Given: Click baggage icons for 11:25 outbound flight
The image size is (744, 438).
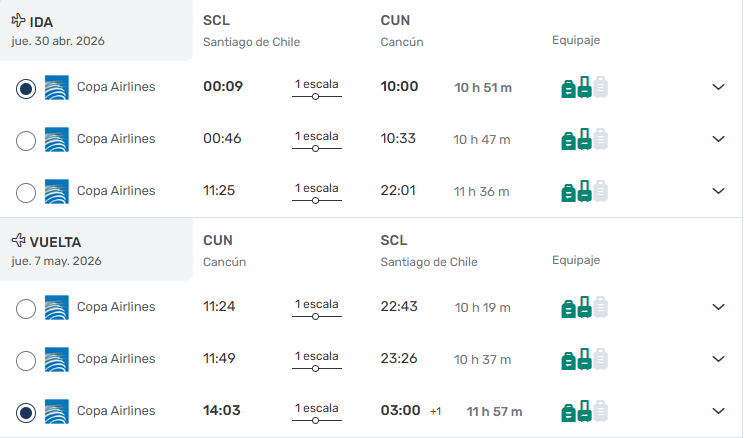Looking at the screenshot, I should pyautogui.click(x=584, y=192).
